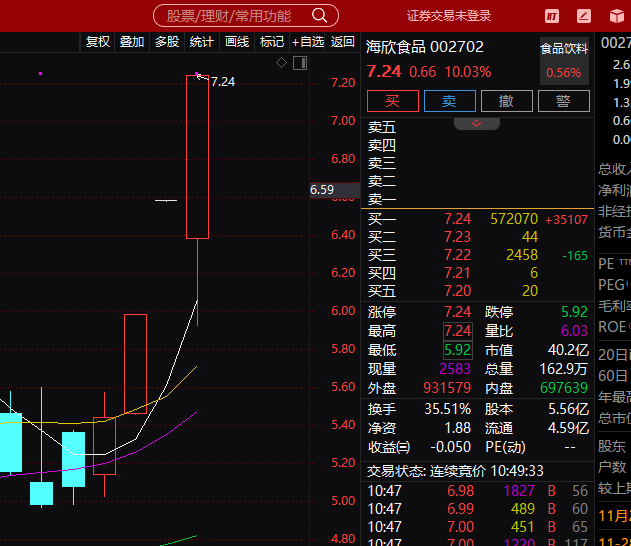Activate the 画线 line drawing tool
The height and width of the screenshot is (546, 631).
point(237,41)
